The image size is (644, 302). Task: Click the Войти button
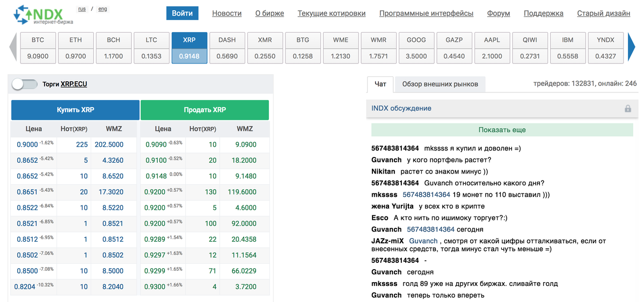pos(182,13)
